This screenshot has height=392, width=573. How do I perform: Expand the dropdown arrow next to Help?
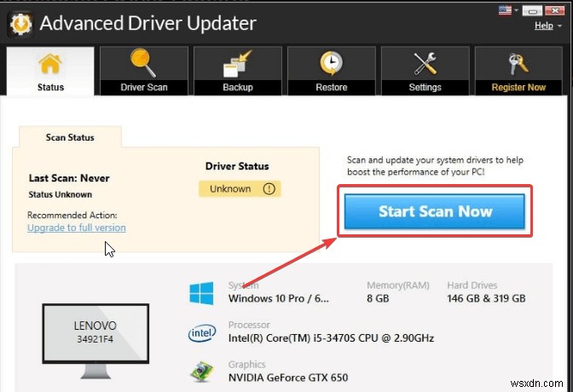[x=559, y=26]
